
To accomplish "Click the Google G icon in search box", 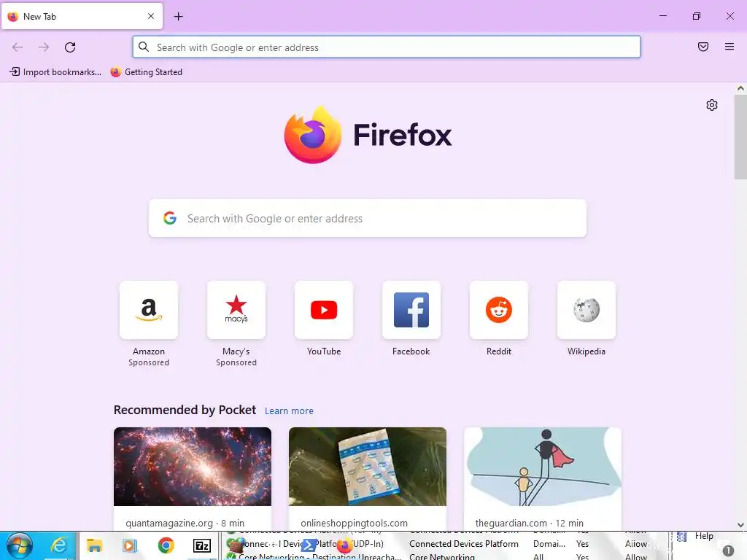I will pyautogui.click(x=169, y=218).
